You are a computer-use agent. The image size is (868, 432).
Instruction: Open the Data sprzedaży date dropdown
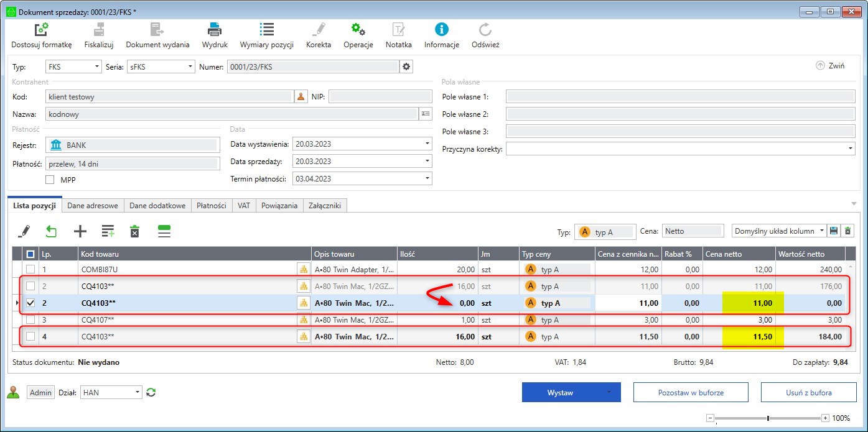[427, 162]
